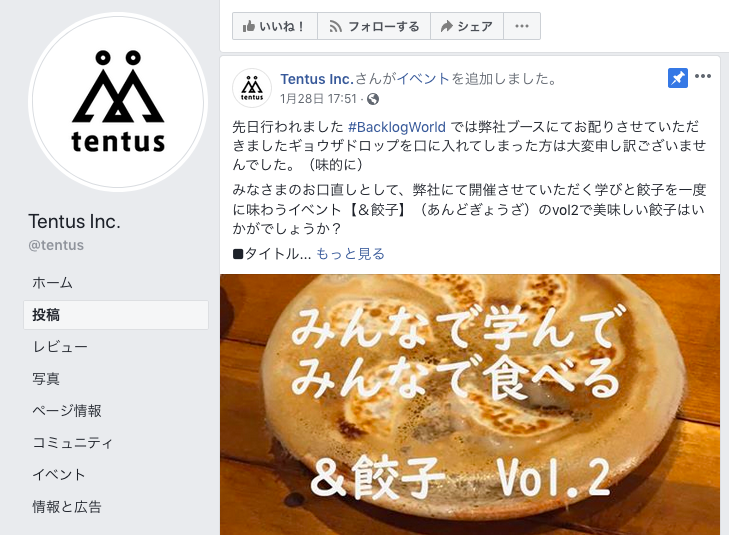729x535 pixels.
Task: Toggle フォローする to follow the page
Action: coord(374,26)
